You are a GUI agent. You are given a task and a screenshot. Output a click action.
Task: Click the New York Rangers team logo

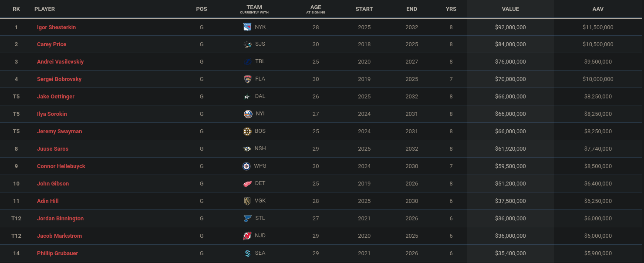pyautogui.click(x=247, y=27)
